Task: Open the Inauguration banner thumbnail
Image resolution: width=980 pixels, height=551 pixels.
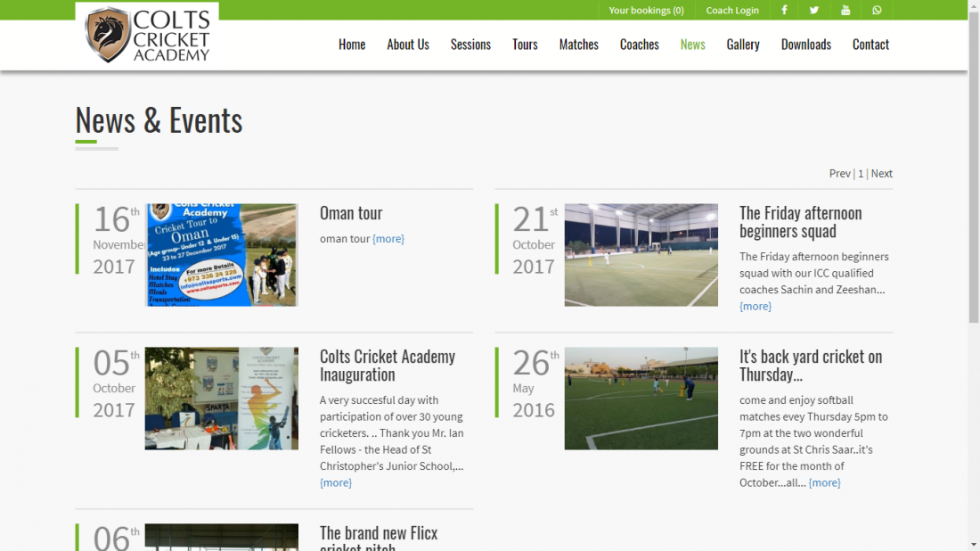Action: [x=222, y=399]
